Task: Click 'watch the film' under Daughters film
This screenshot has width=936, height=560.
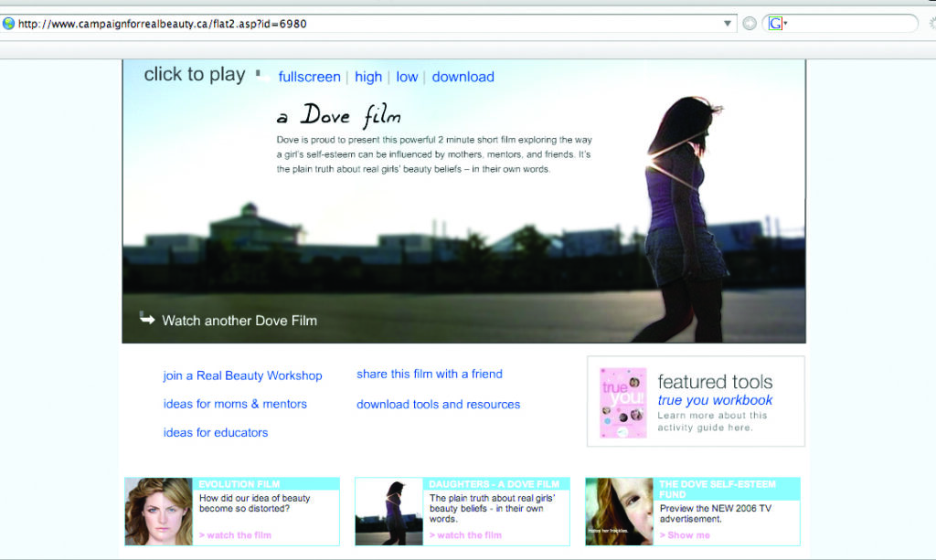Action: coord(465,535)
